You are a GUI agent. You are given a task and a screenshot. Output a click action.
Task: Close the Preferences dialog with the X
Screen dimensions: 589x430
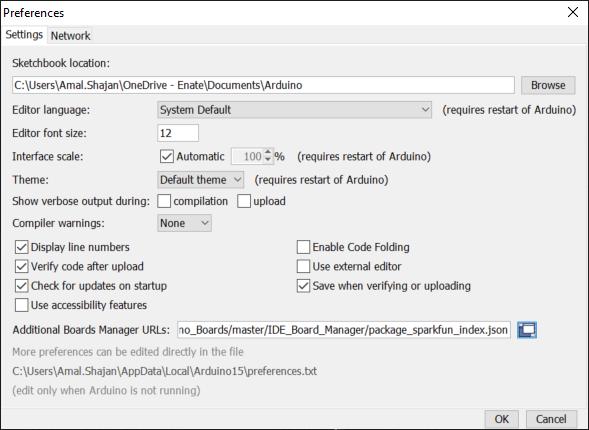(x=573, y=12)
